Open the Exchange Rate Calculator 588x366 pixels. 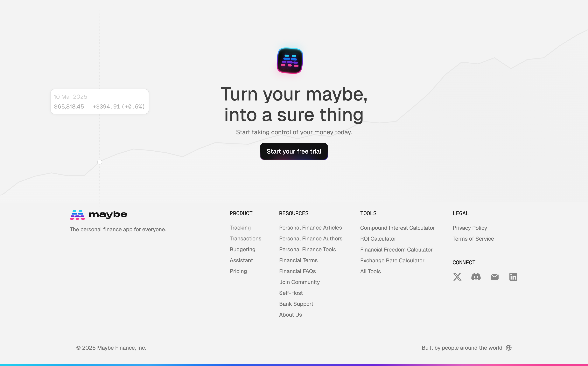392,260
